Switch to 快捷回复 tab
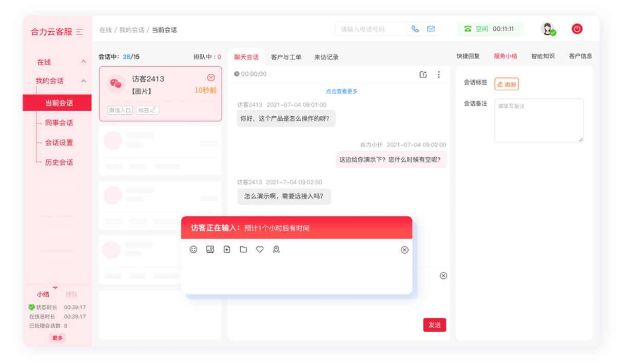 click(x=468, y=56)
